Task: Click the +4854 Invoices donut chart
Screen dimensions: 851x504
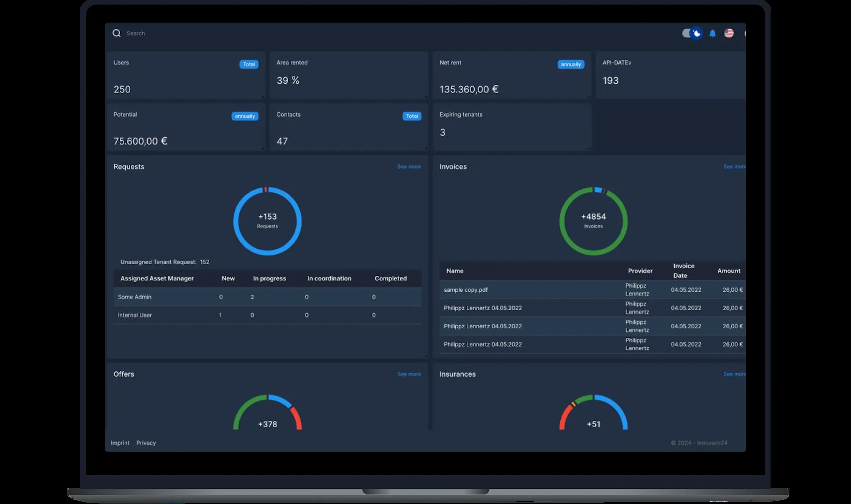Action: tap(593, 221)
